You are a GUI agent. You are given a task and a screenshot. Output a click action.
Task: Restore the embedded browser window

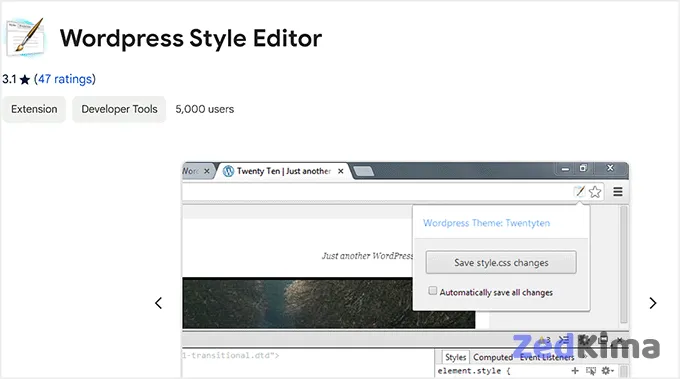coord(583,168)
